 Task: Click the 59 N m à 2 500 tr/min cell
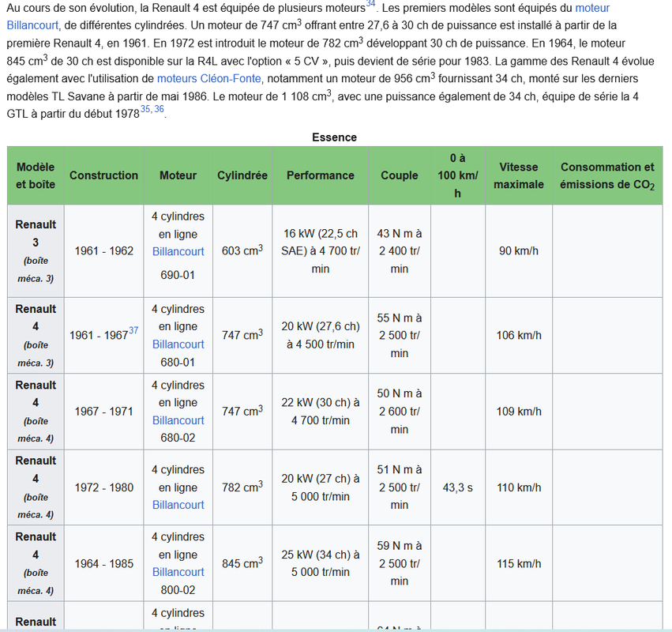(400, 563)
